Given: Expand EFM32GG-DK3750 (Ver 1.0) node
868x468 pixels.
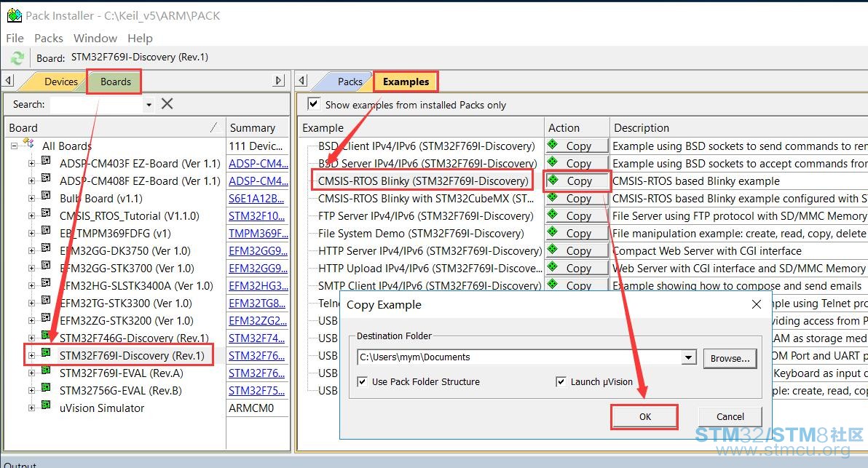Looking at the screenshot, I should pos(31,250).
